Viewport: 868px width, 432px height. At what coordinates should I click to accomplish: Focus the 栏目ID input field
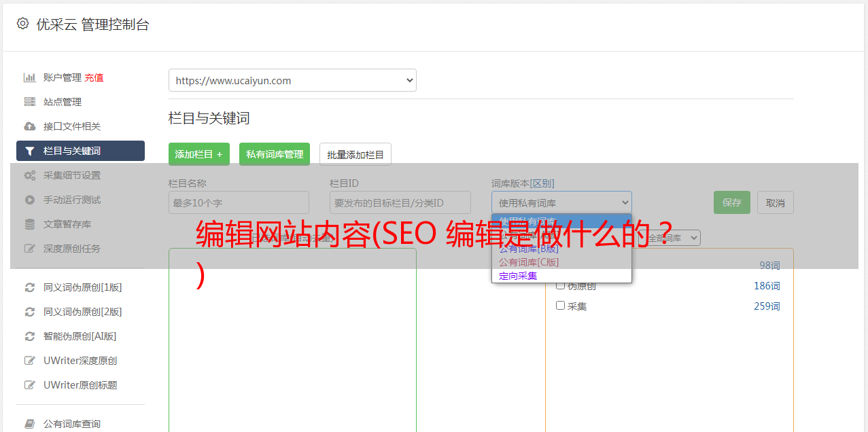pos(400,202)
